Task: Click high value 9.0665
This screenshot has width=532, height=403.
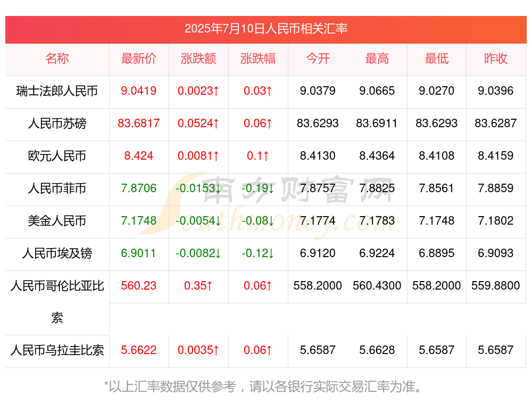Action: pos(377,91)
